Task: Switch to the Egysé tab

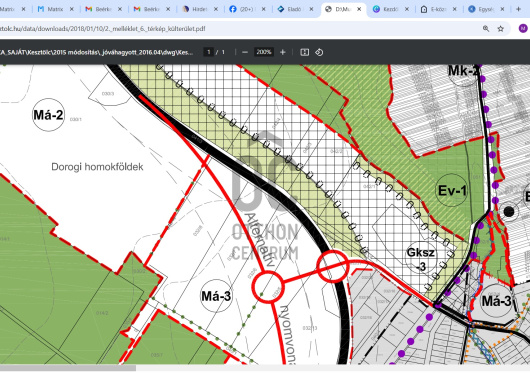Action: 486,9
